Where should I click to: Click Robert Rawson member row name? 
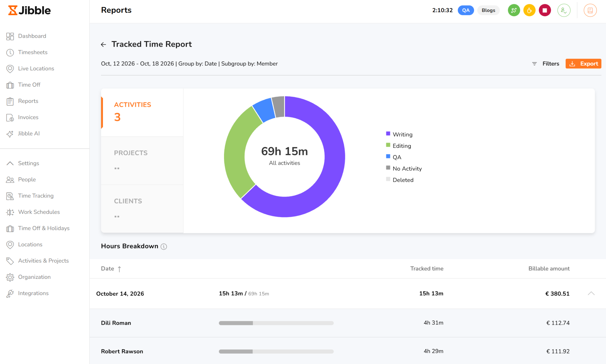122,351
